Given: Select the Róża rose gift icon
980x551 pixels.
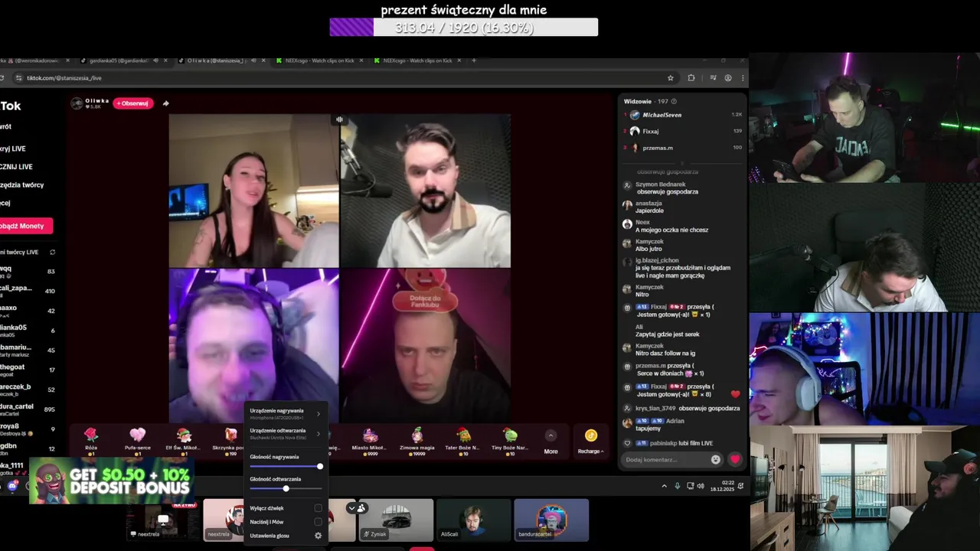Looking at the screenshot, I should click(x=91, y=436).
